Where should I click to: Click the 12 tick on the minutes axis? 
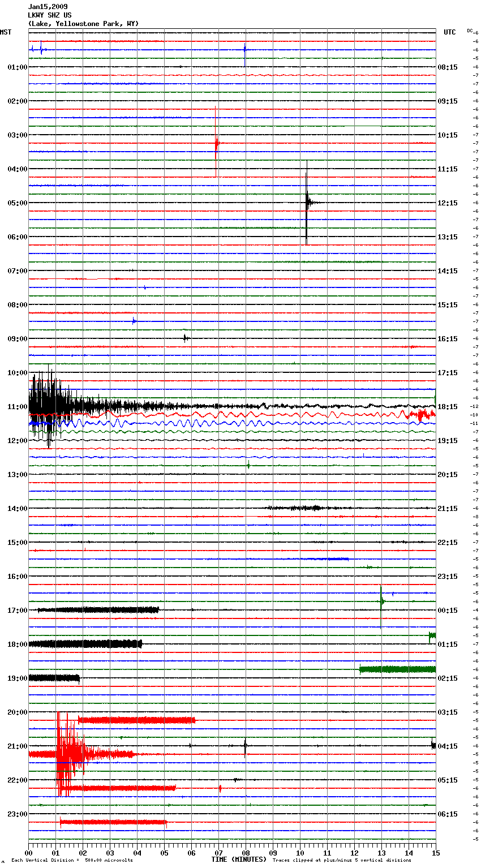pos(354,853)
